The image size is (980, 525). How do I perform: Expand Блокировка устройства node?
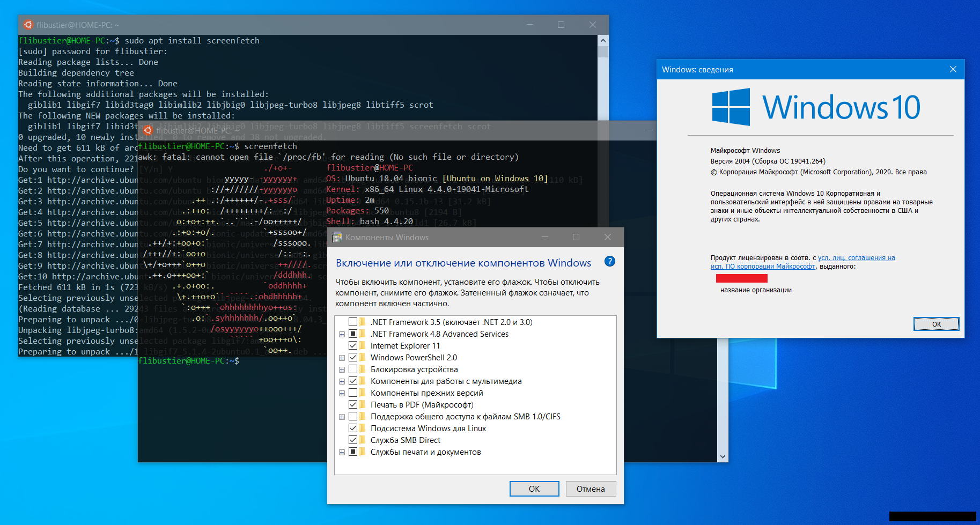[342, 369]
